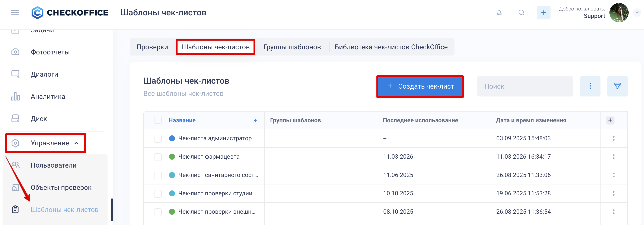644x225 pixels.
Task: Check the box for Чек-лист фармацевта
Action: coord(158,157)
